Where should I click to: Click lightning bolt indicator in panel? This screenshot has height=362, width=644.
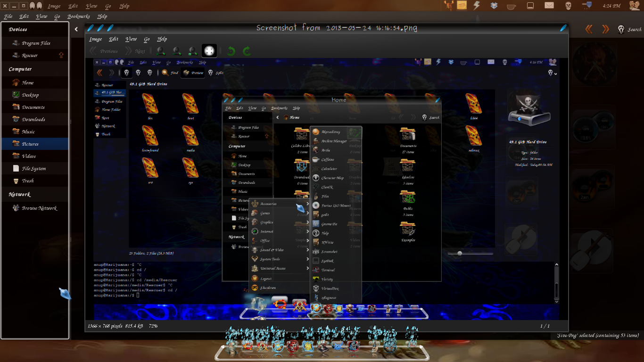477,6
